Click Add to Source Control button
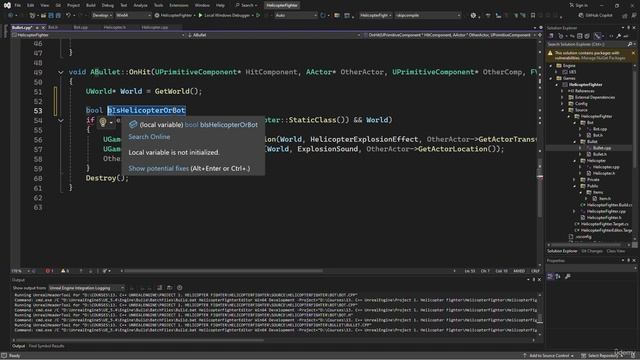This screenshot has width=640, height=360. (x=548, y=356)
